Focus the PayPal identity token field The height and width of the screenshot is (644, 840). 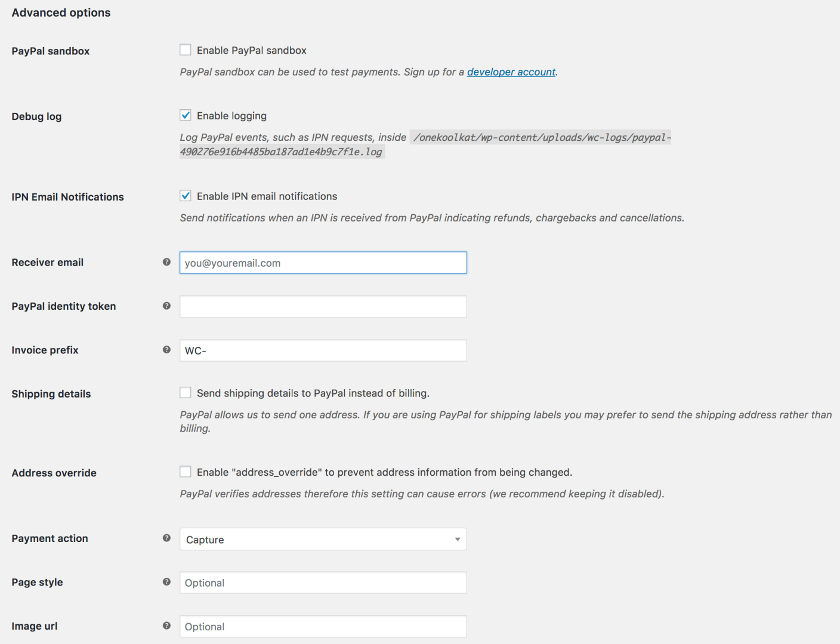point(323,306)
